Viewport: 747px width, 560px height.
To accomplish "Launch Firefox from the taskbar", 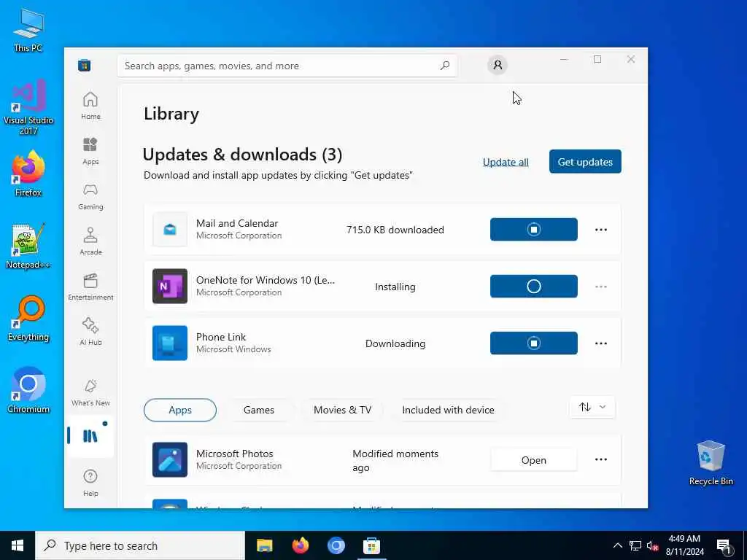I will click(x=300, y=545).
